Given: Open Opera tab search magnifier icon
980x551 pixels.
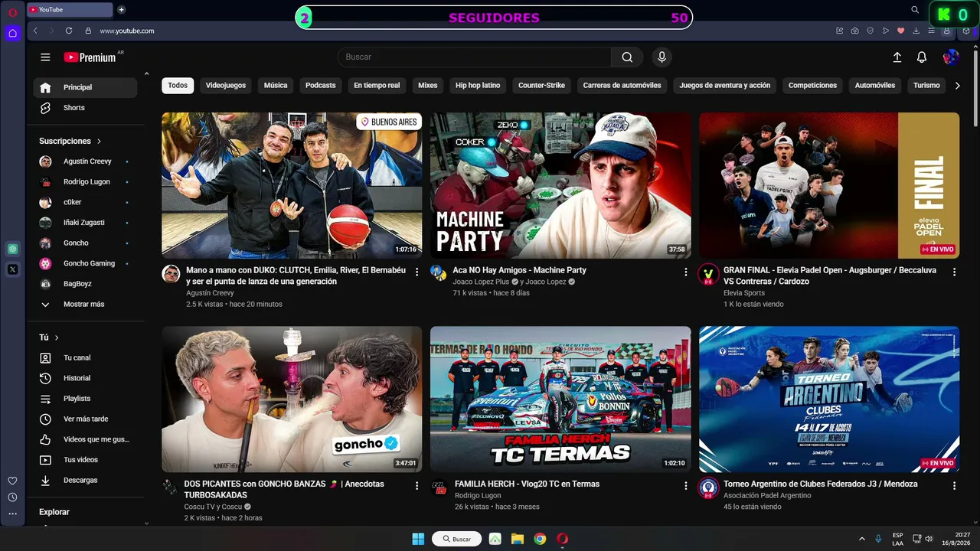Looking at the screenshot, I should (915, 9).
